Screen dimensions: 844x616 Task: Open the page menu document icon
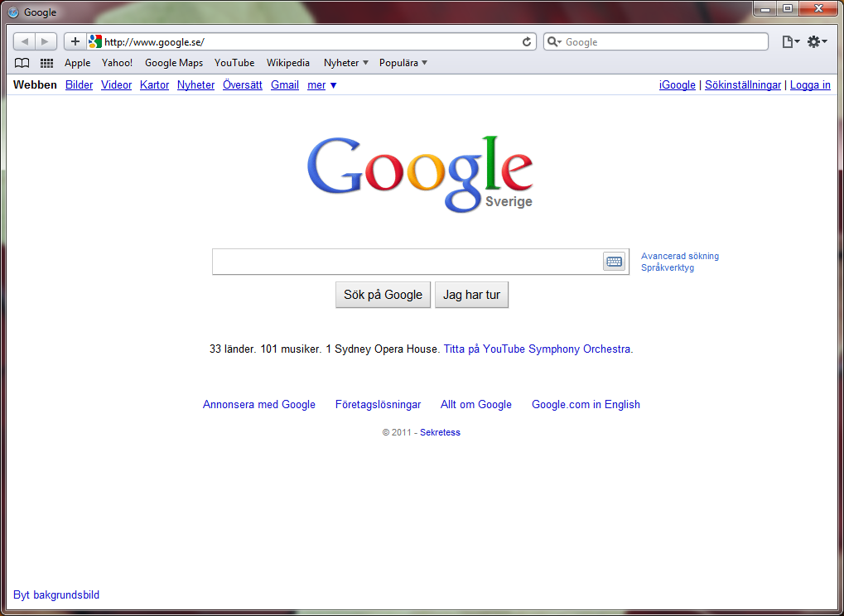[790, 42]
